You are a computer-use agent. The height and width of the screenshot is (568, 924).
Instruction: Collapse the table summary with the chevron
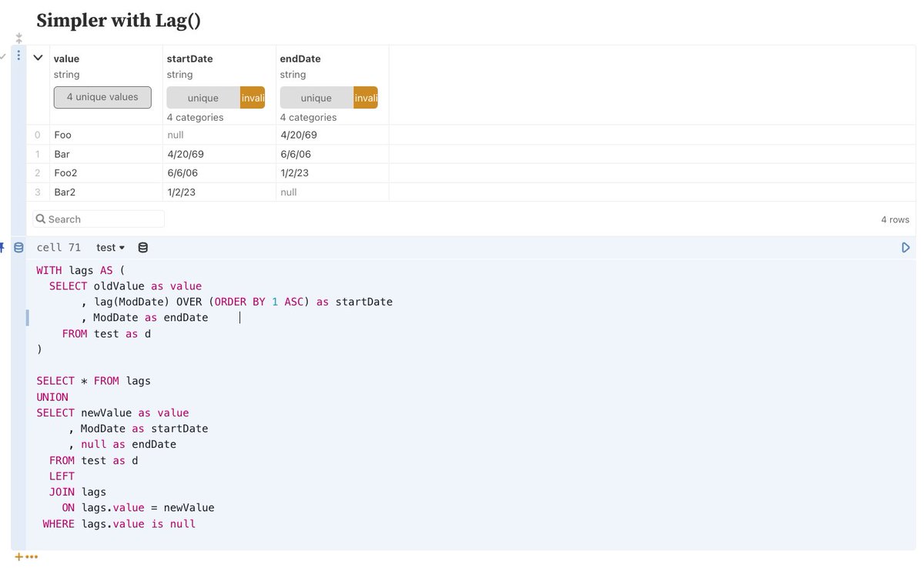pyautogui.click(x=38, y=58)
